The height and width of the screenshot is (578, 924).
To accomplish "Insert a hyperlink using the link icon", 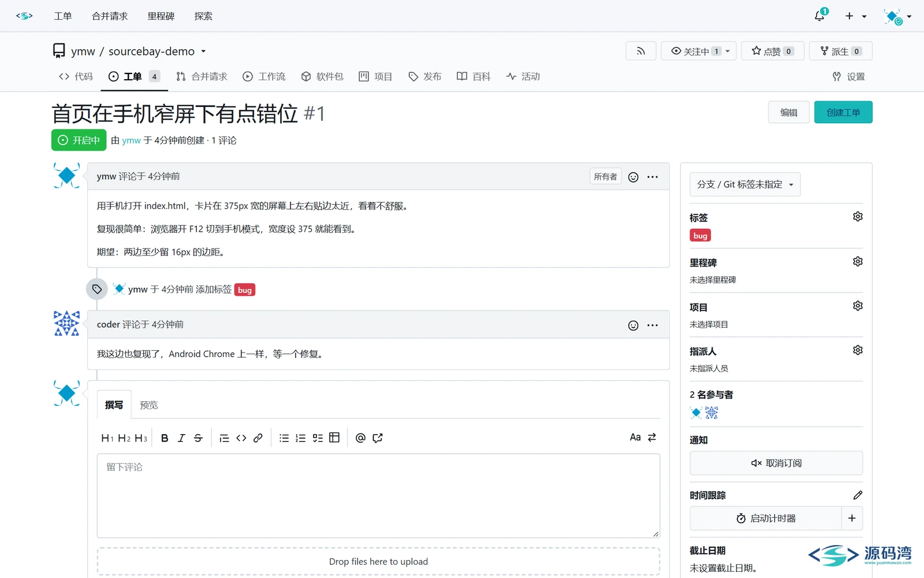I will click(x=258, y=438).
